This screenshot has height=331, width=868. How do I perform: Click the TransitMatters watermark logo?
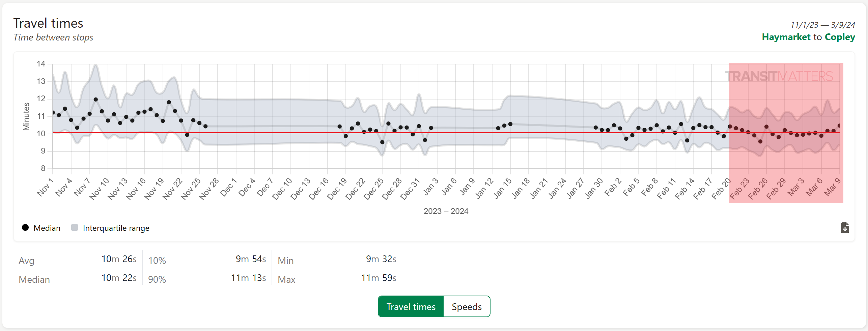[x=779, y=76]
